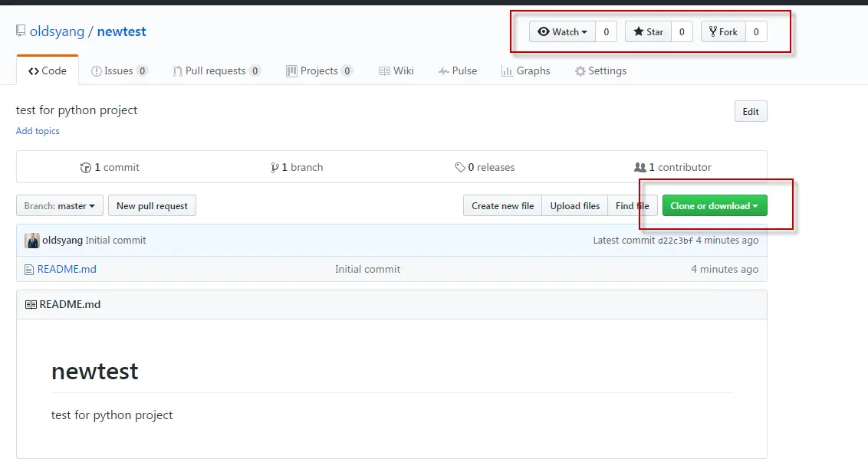Click the stargazers count next to Star
The image size is (868, 475).
(x=682, y=31)
